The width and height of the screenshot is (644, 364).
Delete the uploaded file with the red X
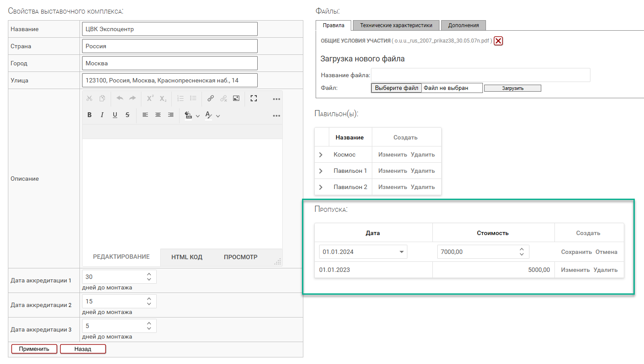point(498,41)
